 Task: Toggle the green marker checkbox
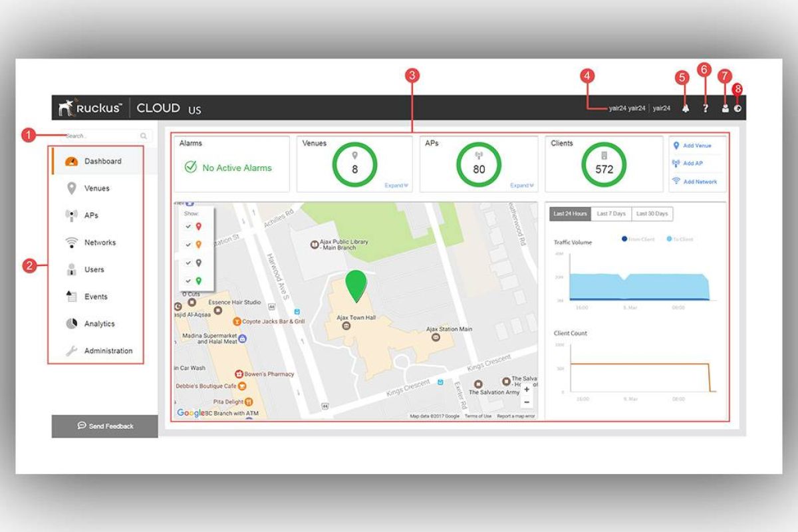(x=189, y=281)
